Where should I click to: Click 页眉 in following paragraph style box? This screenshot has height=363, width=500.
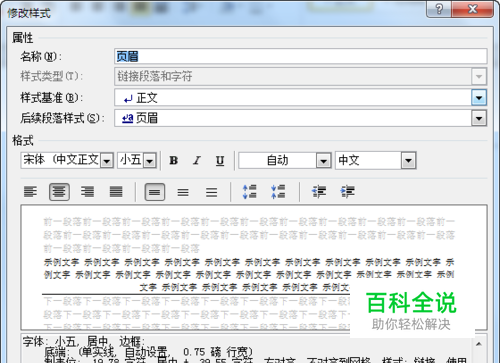tap(147, 118)
